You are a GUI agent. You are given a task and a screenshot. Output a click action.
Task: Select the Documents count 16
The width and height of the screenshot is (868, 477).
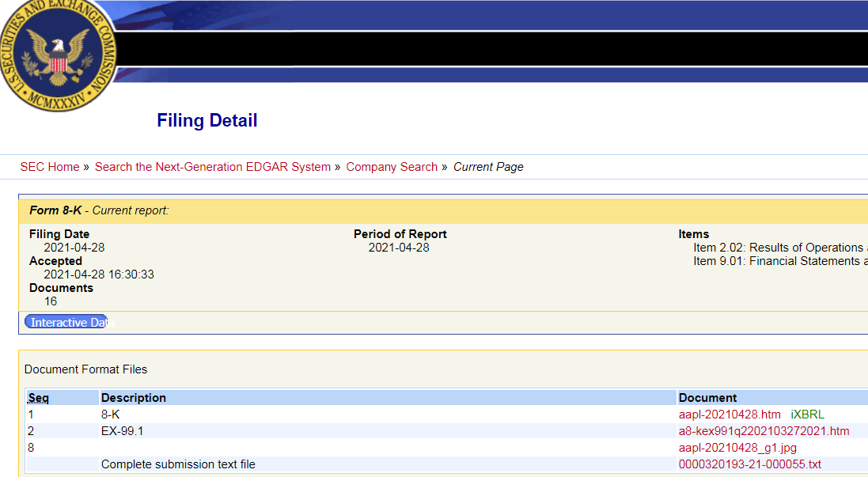click(51, 301)
